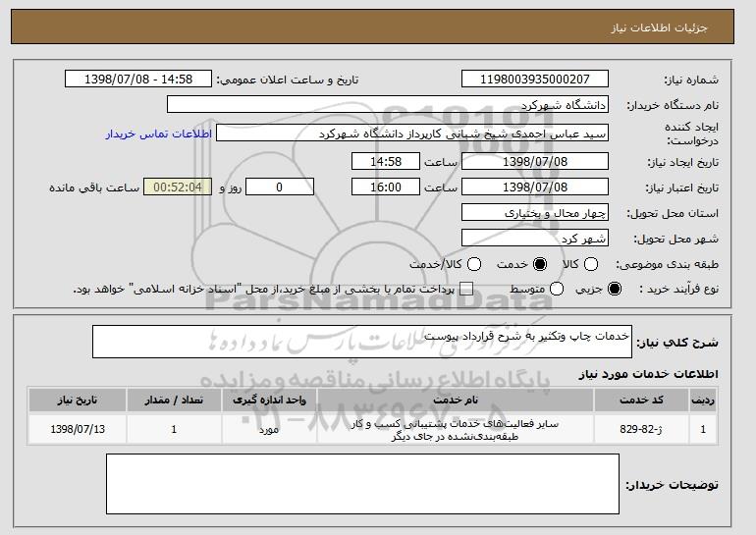Click the واحد اندازه گیری column header
756x535 pixels.
coord(269,401)
